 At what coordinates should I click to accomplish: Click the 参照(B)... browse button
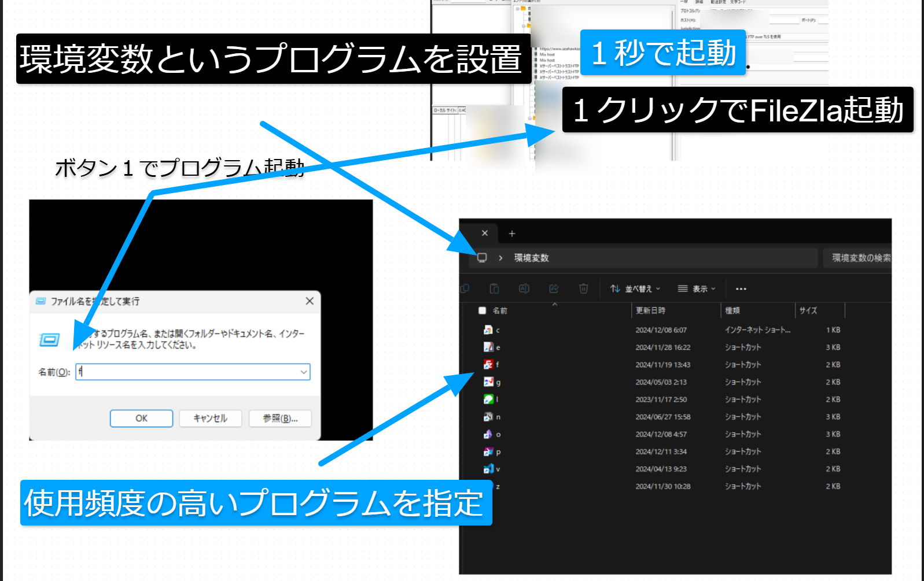tap(280, 418)
